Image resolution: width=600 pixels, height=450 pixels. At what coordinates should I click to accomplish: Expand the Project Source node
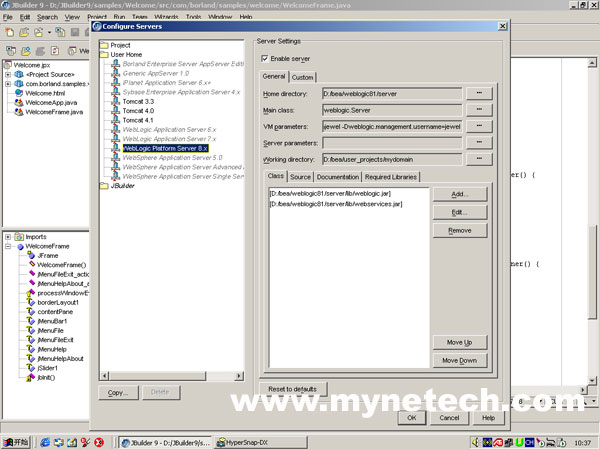(8, 74)
